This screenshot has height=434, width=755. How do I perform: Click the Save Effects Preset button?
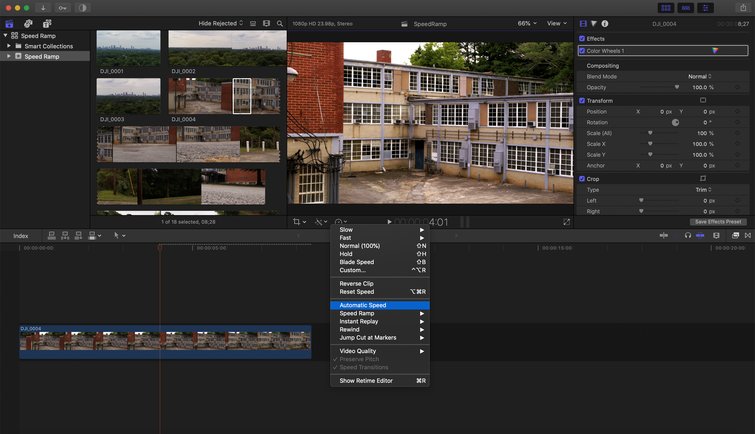click(718, 221)
